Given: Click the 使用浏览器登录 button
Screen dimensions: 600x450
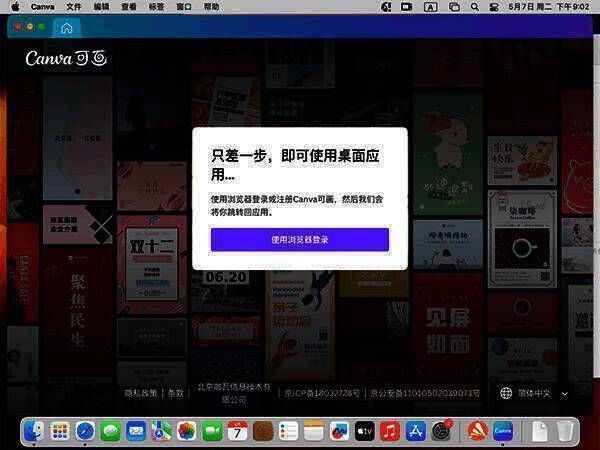Looking at the screenshot, I should click(300, 240).
